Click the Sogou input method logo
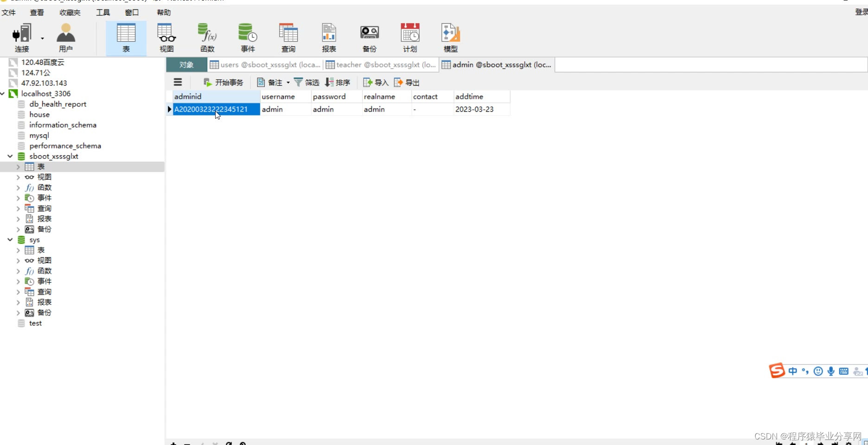The image size is (868, 445). [777, 370]
